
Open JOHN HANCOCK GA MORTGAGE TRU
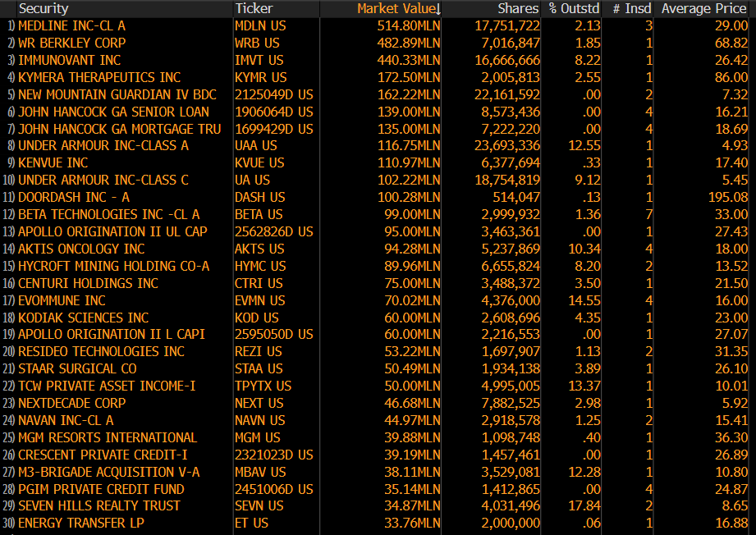[120, 129]
